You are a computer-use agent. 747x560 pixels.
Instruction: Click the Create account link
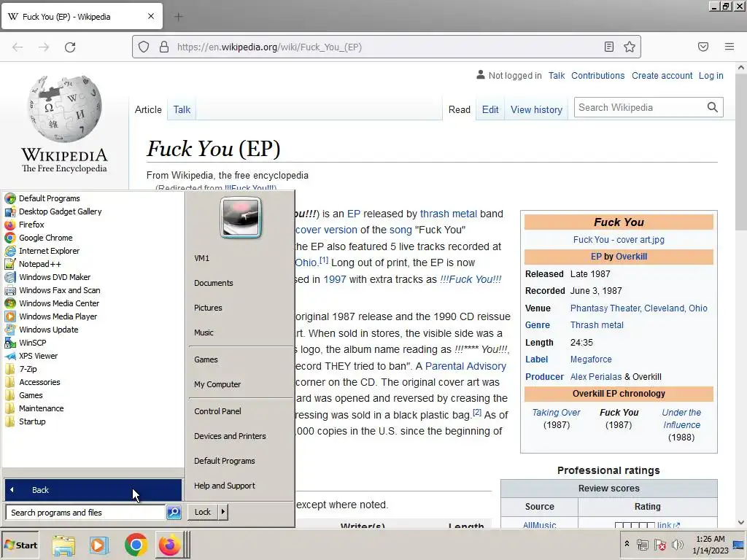coord(662,75)
